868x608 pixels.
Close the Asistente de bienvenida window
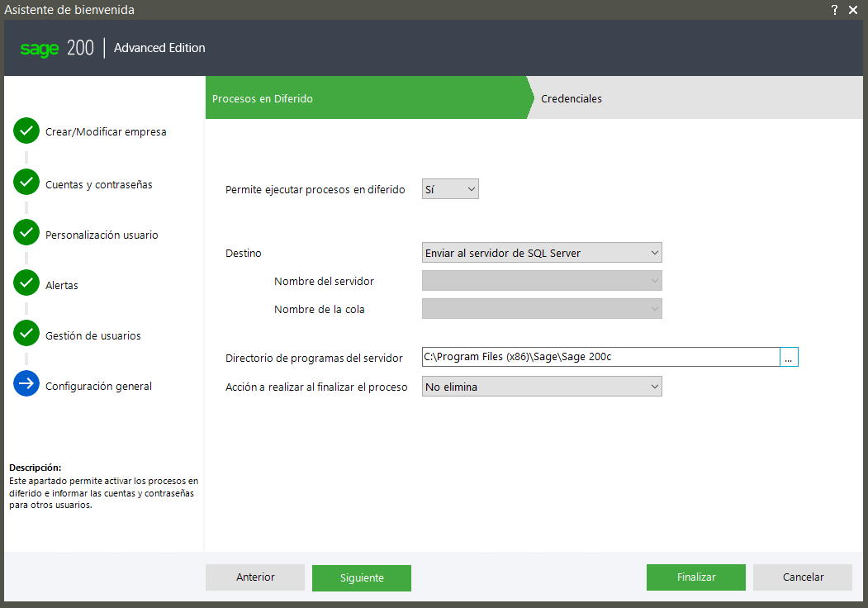click(853, 10)
